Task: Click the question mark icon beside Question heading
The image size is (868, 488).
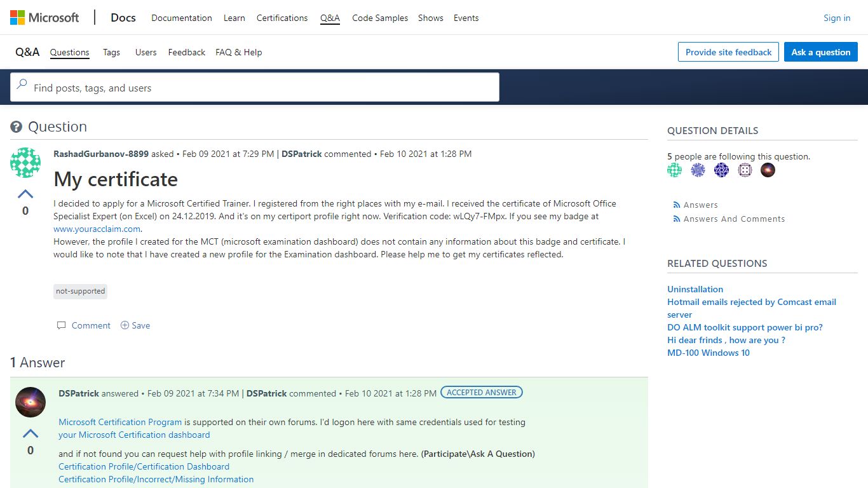Action: tap(17, 127)
